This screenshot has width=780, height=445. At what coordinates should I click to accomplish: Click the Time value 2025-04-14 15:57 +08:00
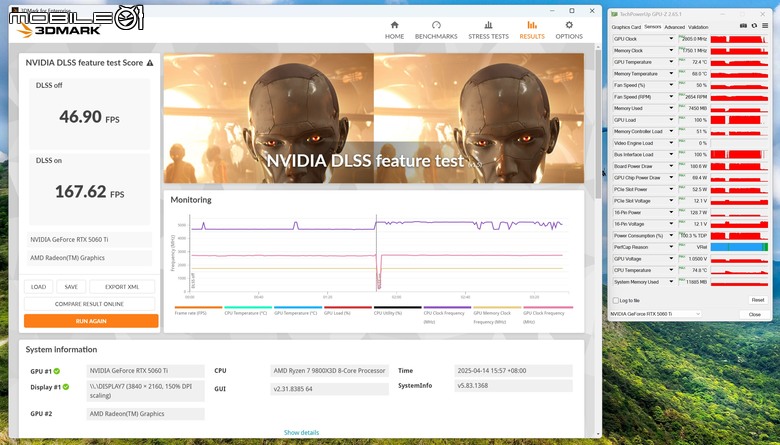(x=513, y=371)
